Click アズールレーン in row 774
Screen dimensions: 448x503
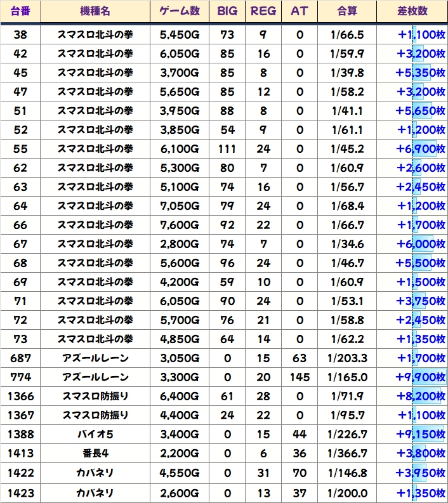click(x=95, y=377)
